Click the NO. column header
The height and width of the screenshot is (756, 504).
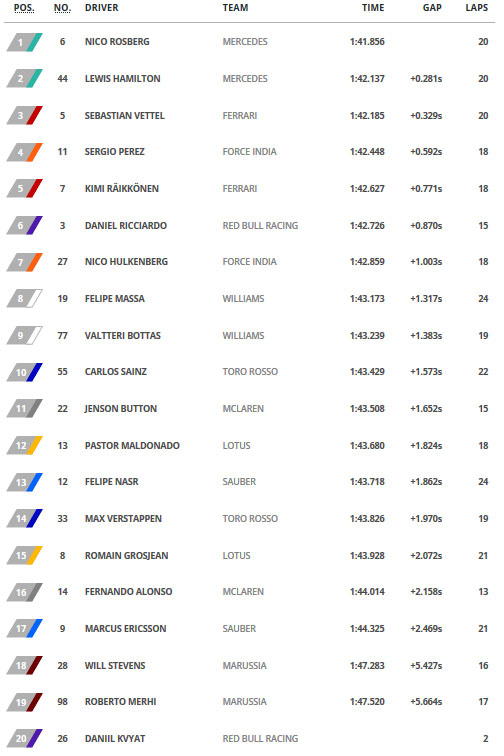(x=63, y=8)
